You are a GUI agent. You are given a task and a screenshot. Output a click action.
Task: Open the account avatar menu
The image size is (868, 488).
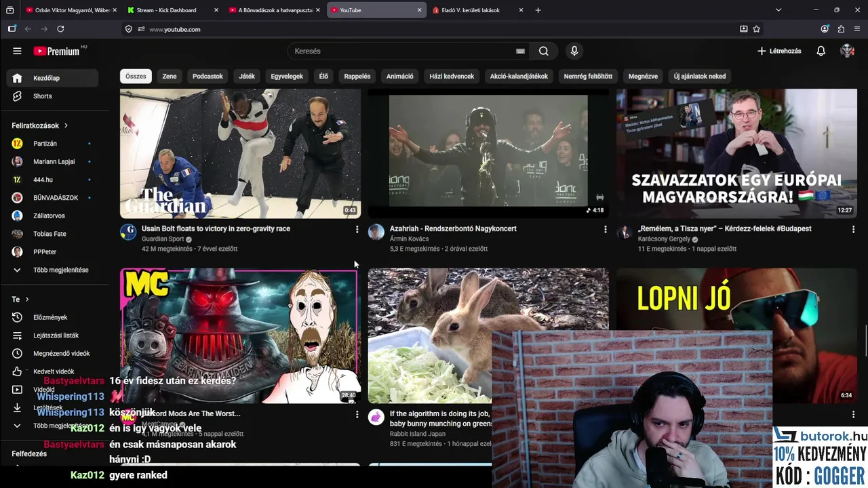(x=847, y=51)
